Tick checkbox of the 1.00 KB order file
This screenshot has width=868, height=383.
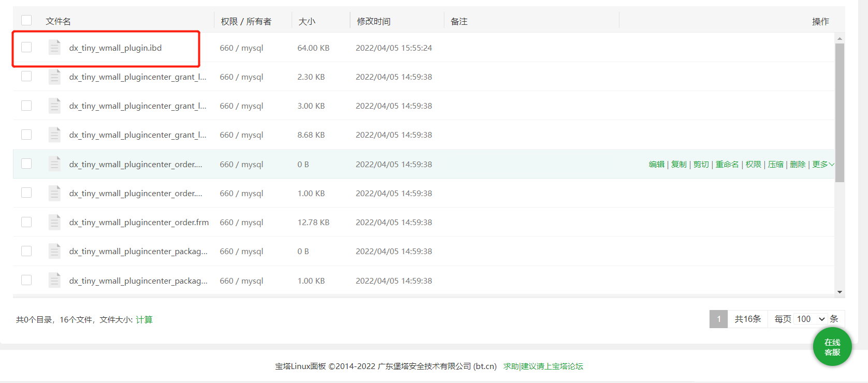pyautogui.click(x=26, y=193)
